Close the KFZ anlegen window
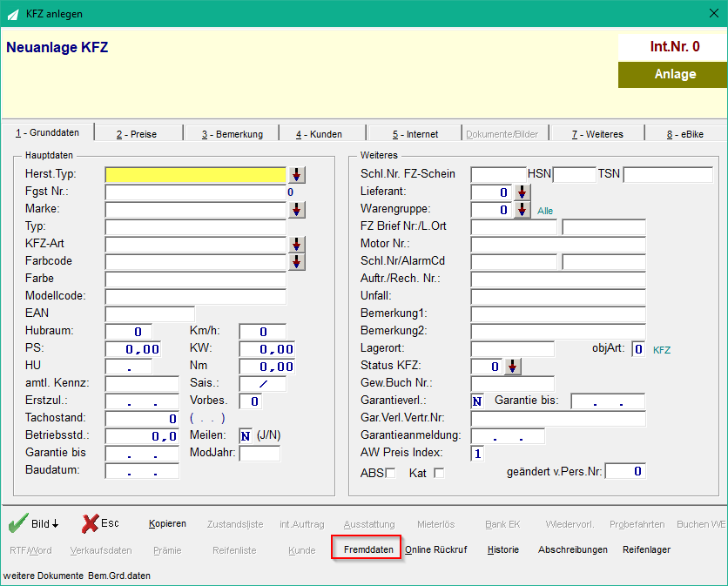The image size is (728, 586). (x=714, y=13)
